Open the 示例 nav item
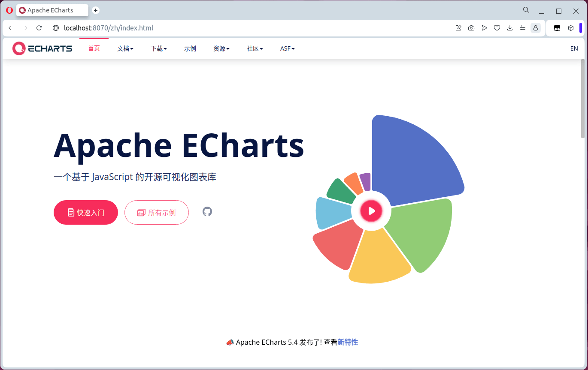Image resolution: width=588 pixels, height=370 pixels. pyautogui.click(x=190, y=48)
